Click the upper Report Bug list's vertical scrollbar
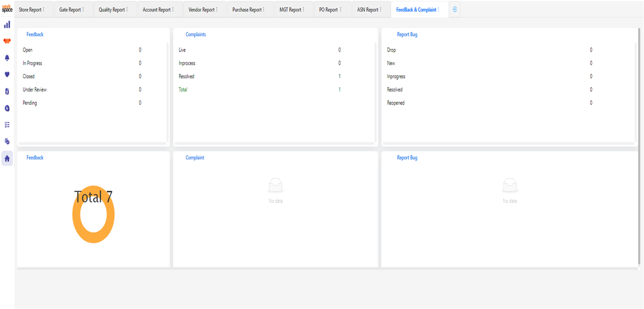 636,92
